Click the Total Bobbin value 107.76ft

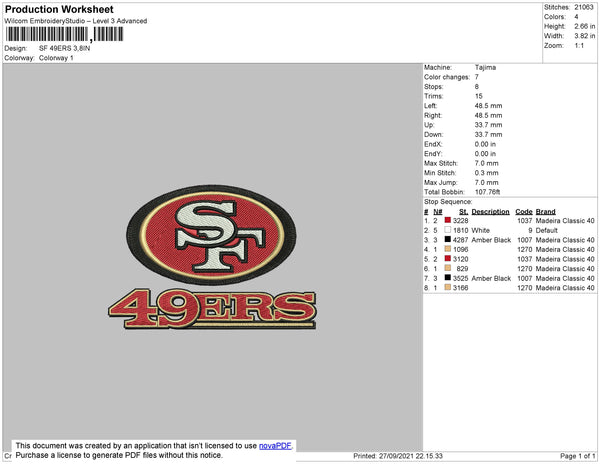pyautogui.click(x=488, y=192)
